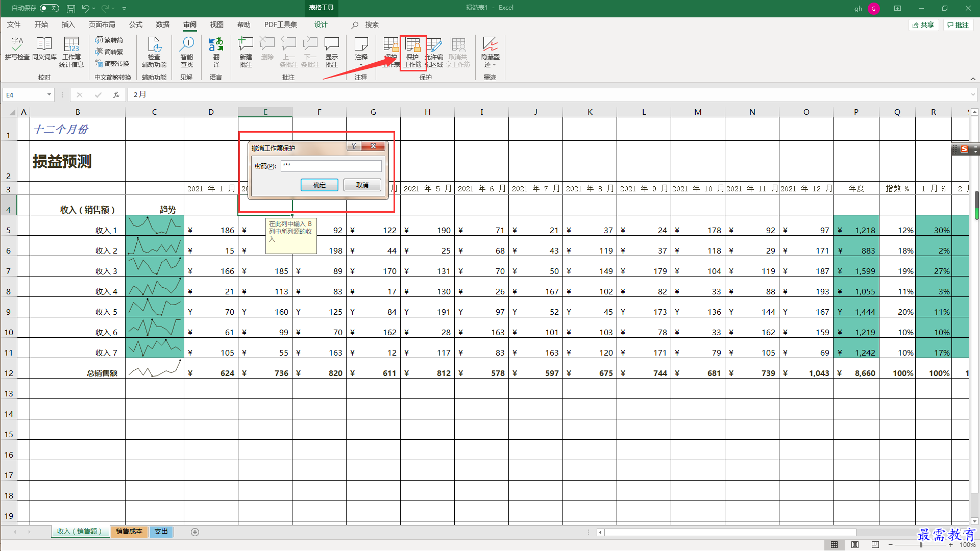Click the fx insert function icon
This screenshot has width=980, height=551.
[116, 95]
